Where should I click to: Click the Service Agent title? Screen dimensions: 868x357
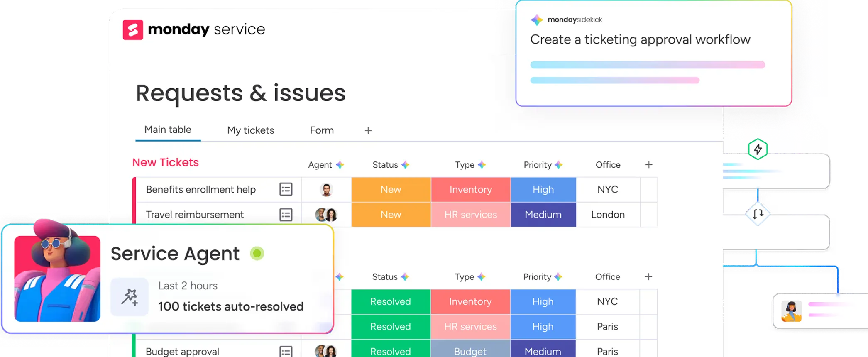point(175,254)
